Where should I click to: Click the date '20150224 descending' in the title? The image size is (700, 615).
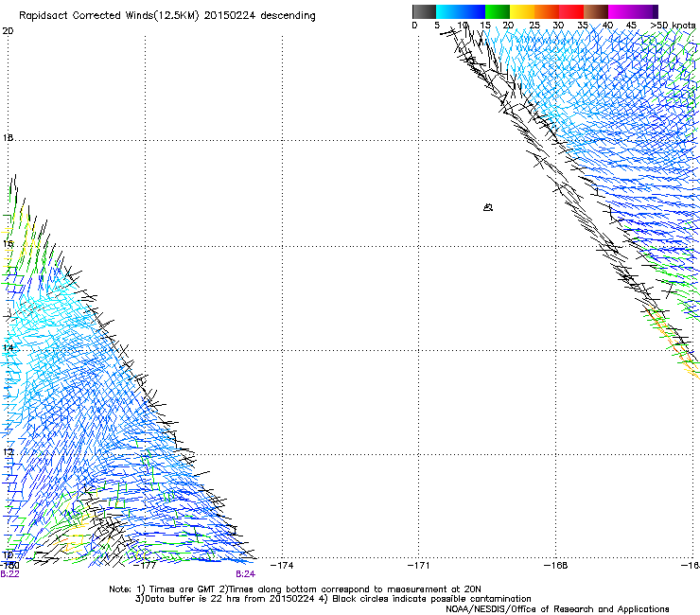(260, 16)
